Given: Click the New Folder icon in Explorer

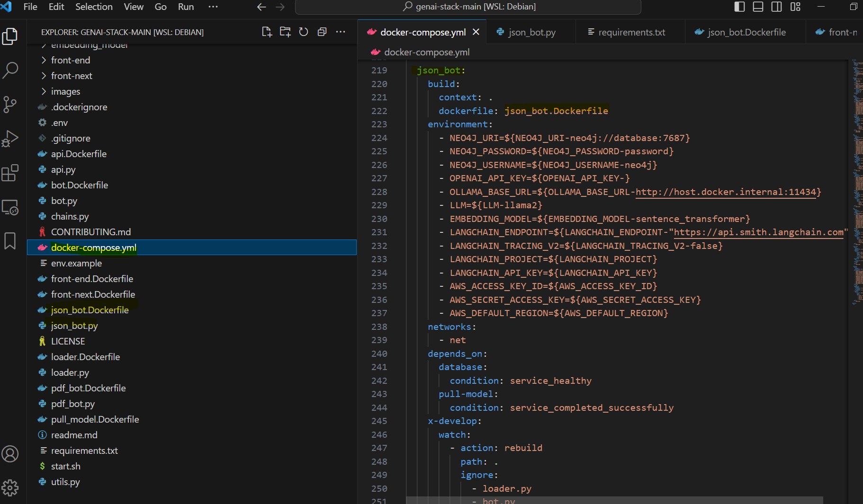Looking at the screenshot, I should (x=285, y=32).
